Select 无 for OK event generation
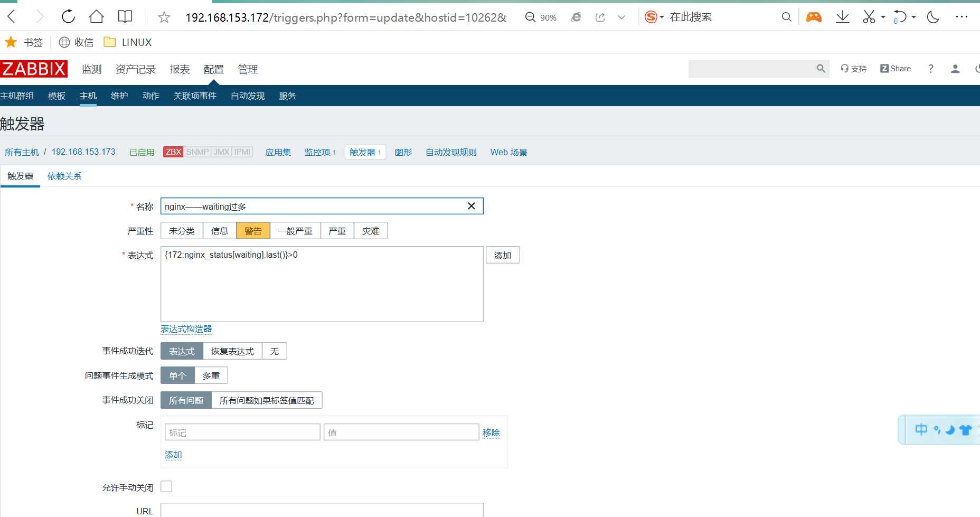 [x=275, y=351]
